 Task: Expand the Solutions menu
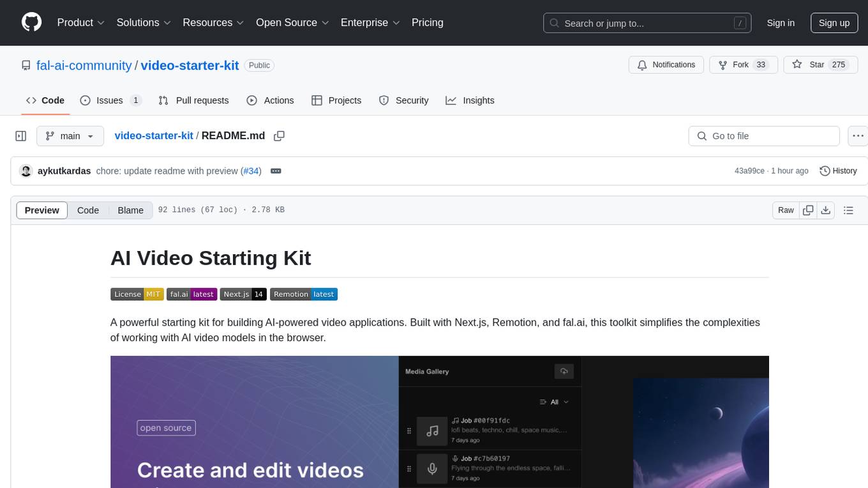(144, 22)
